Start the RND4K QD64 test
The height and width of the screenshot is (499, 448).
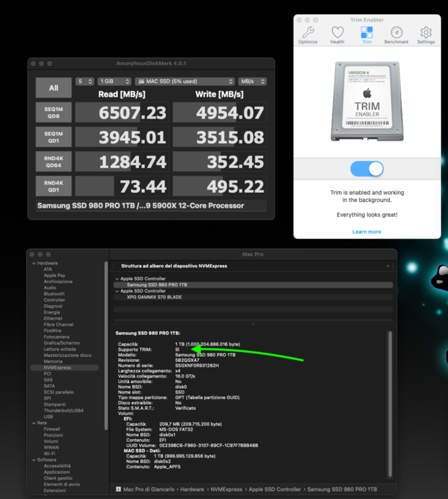(x=54, y=162)
